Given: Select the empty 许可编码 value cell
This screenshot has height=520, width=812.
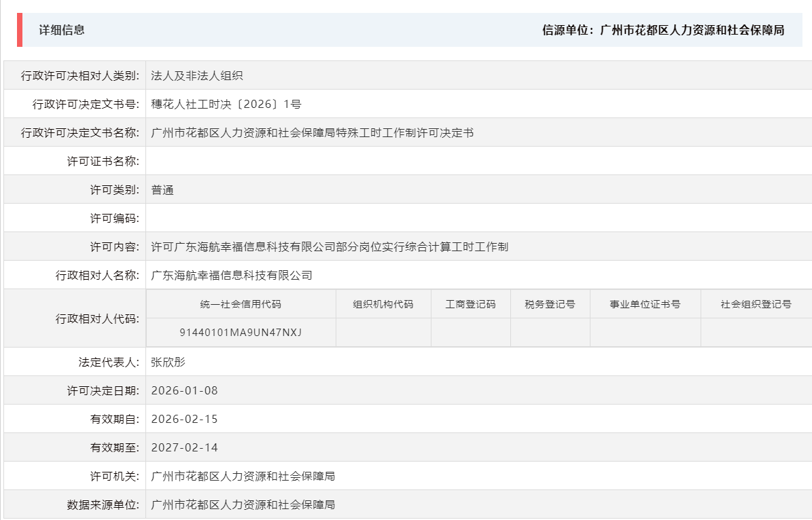Looking at the screenshot, I should [x=272, y=217].
